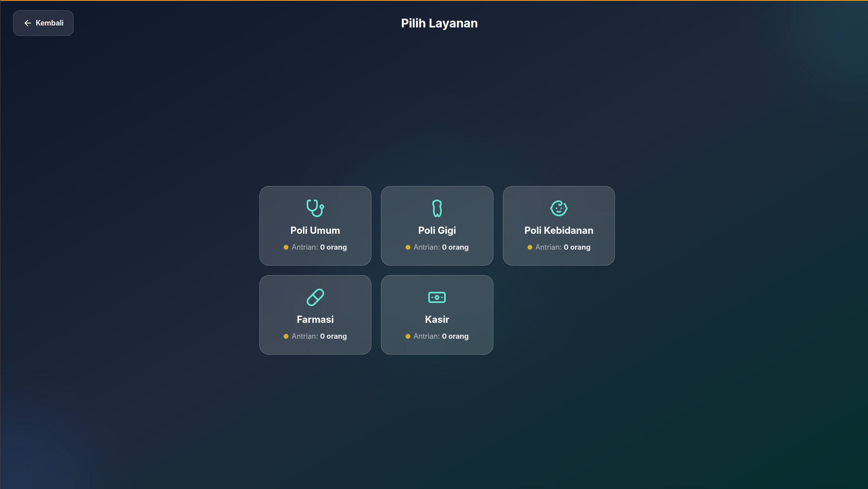The height and width of the screenshot is (489, 868).
Task: Choose the Farmasi service
Action: point(315,314)
